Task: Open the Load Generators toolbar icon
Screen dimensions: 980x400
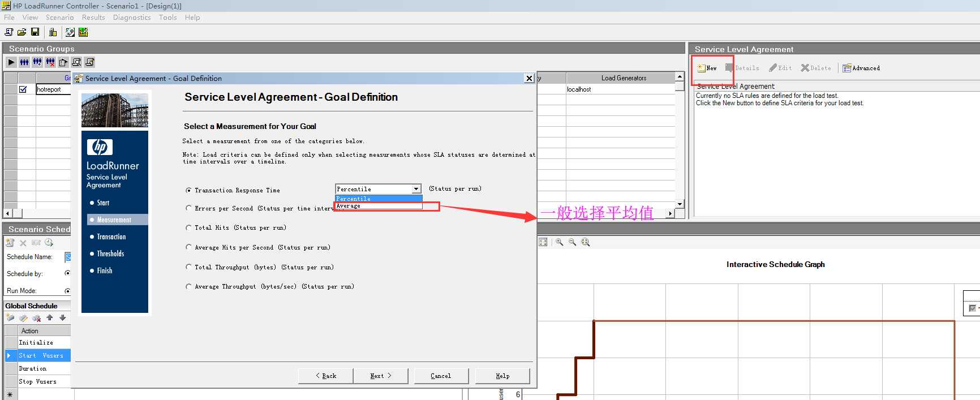Action: [53, 32]
